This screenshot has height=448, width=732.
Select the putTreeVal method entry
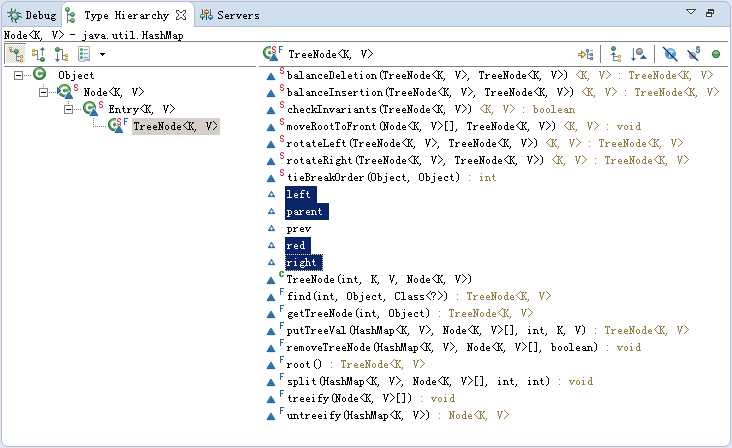[487, 330]
